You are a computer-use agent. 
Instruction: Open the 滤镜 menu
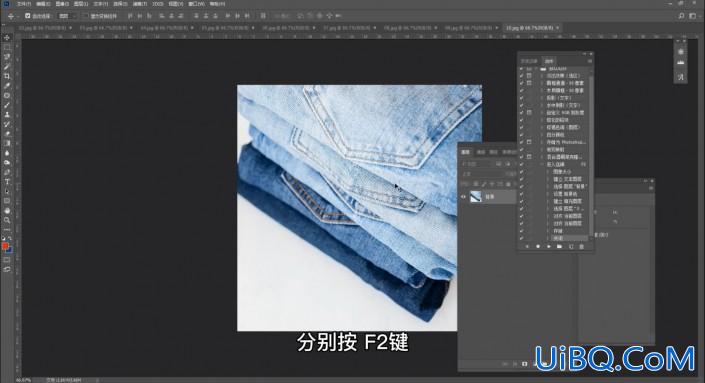click(x=139, y=4)
